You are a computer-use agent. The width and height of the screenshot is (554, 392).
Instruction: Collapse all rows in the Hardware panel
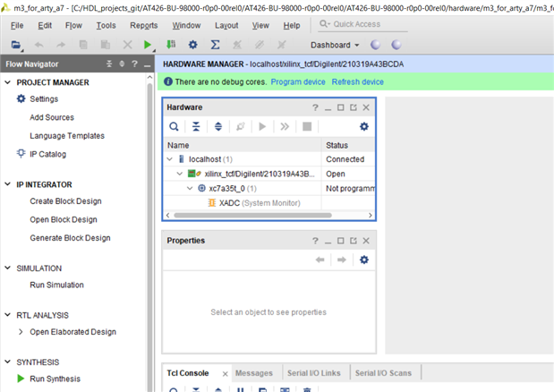(196, 127)
